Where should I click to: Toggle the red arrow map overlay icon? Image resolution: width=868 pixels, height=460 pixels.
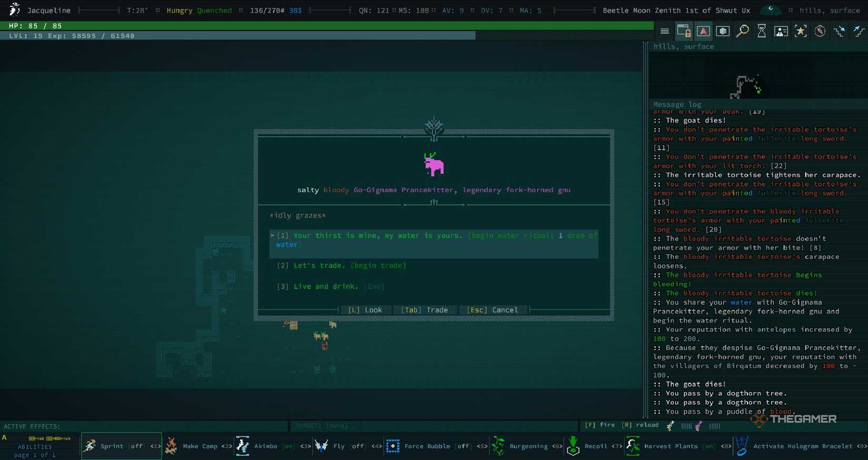[703, 31]
